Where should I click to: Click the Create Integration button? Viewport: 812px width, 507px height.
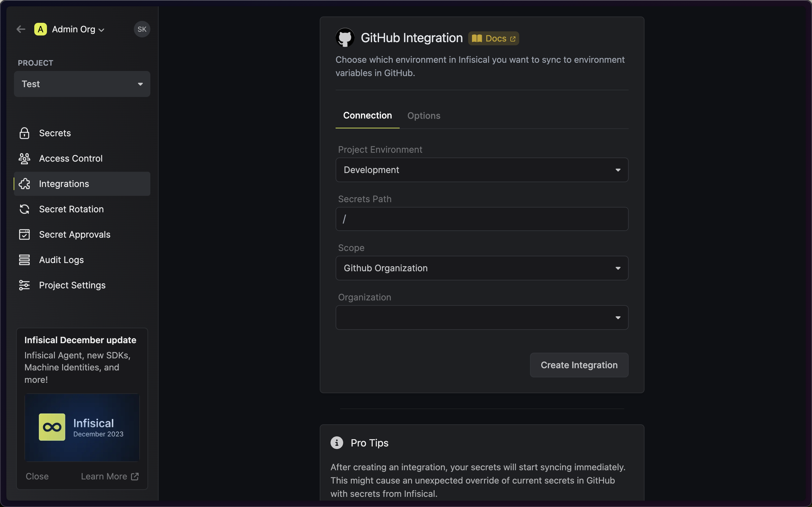579,365
